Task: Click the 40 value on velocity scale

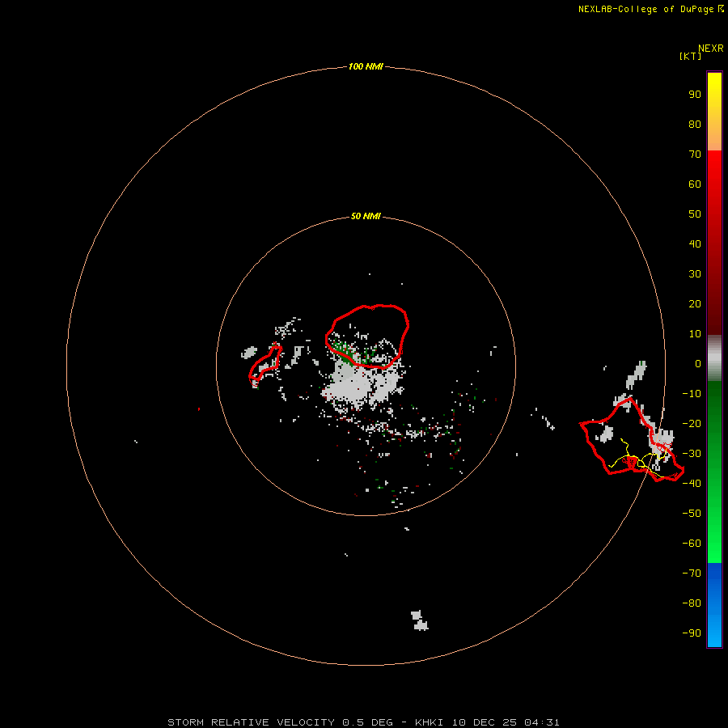Action: [x=695, y=244]
